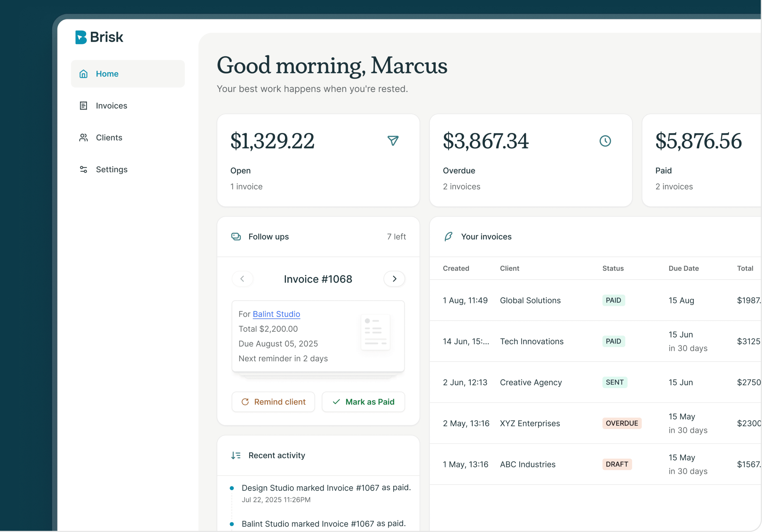Click the Home house icon in sidebar
Screen dimensions: 762x532
tap(83, 74)
